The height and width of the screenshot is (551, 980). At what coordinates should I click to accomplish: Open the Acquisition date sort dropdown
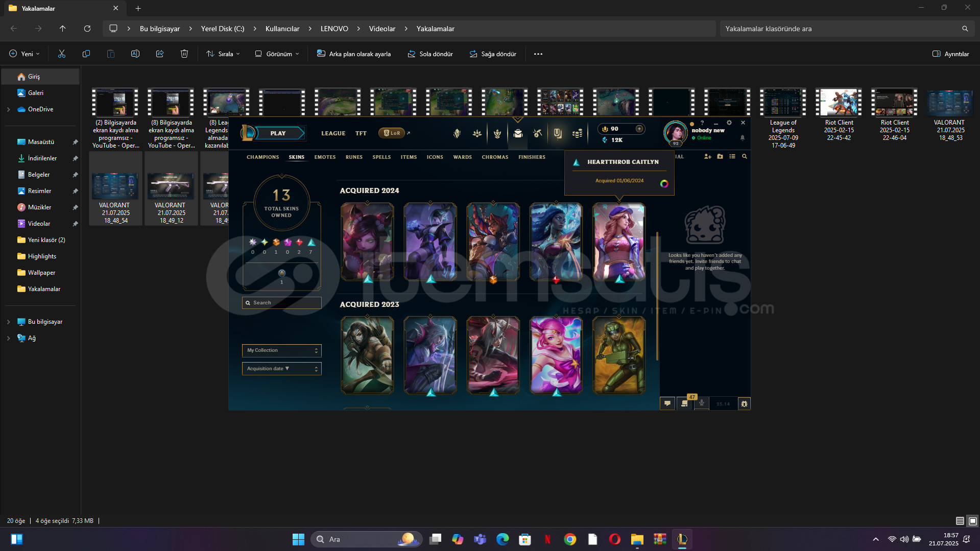click(x=281, y=369)
